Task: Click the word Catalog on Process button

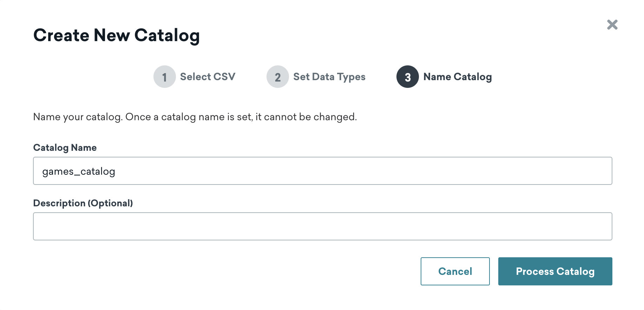Action: (575, 271)
